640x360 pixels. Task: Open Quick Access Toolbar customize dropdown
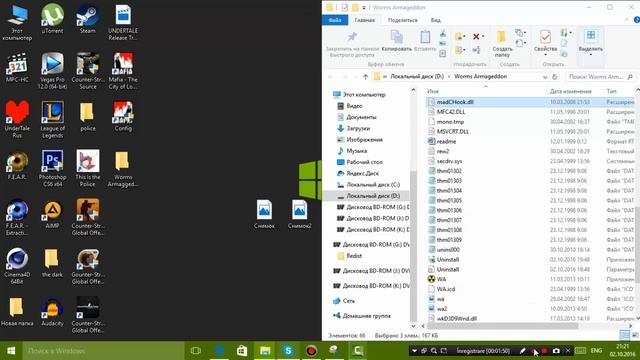pos(364,7)
